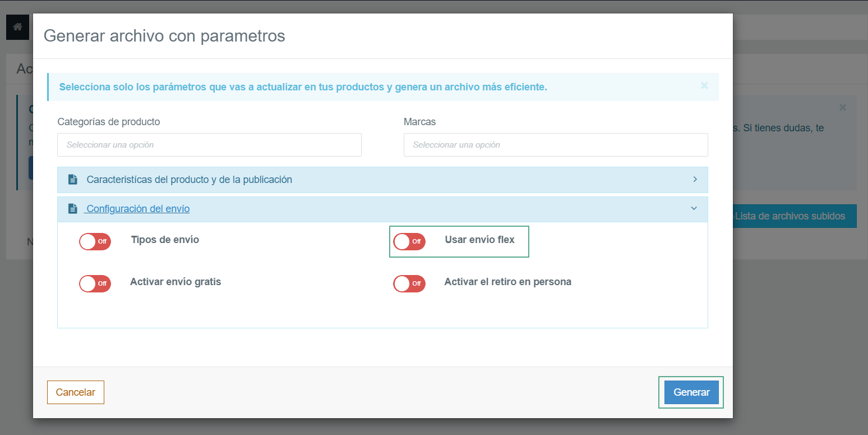Click the Cancelar button
This screenshot has height=435, width=868.
[x=76, y=392]
